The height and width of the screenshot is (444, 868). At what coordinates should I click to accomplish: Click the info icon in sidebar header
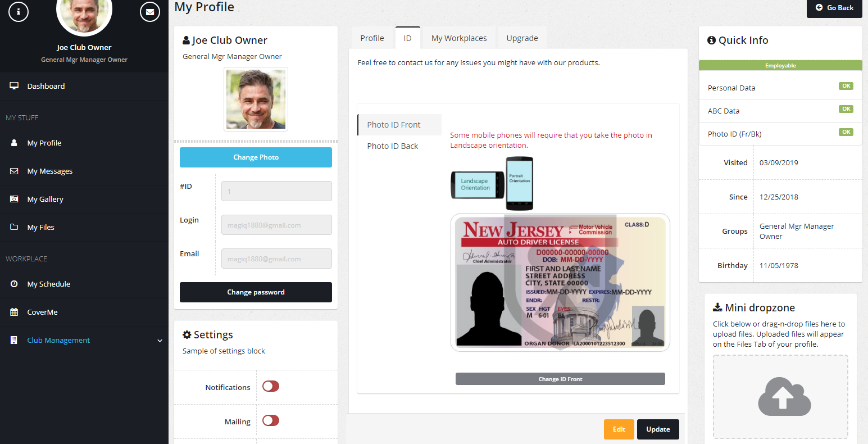pos(19,11)
